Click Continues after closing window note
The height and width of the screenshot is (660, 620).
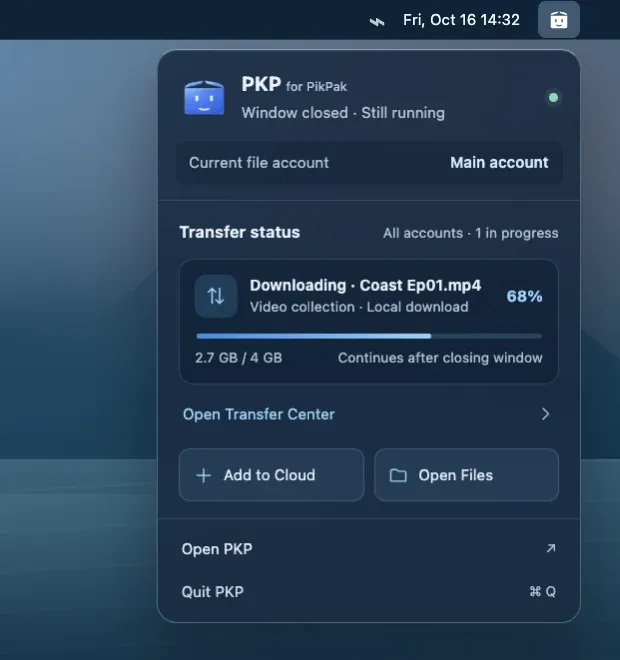(x=440, y=358)
